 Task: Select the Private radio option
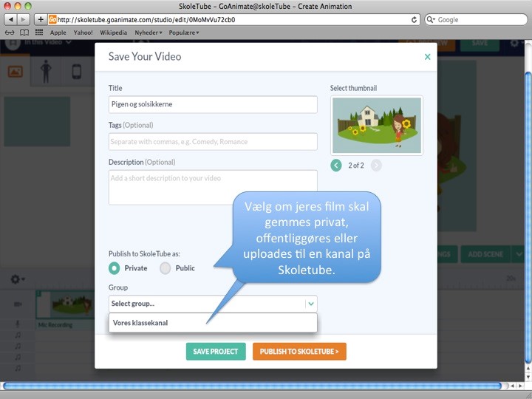tap(115, 268)
